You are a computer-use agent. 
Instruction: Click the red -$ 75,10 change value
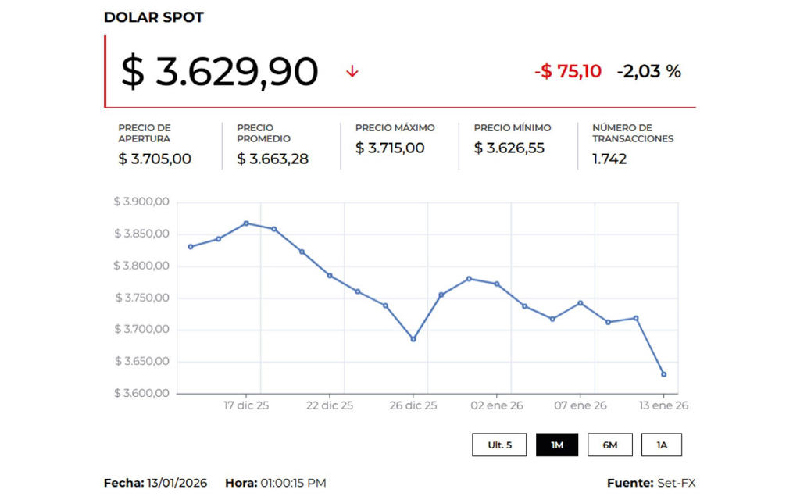click(x=568, y=71)
